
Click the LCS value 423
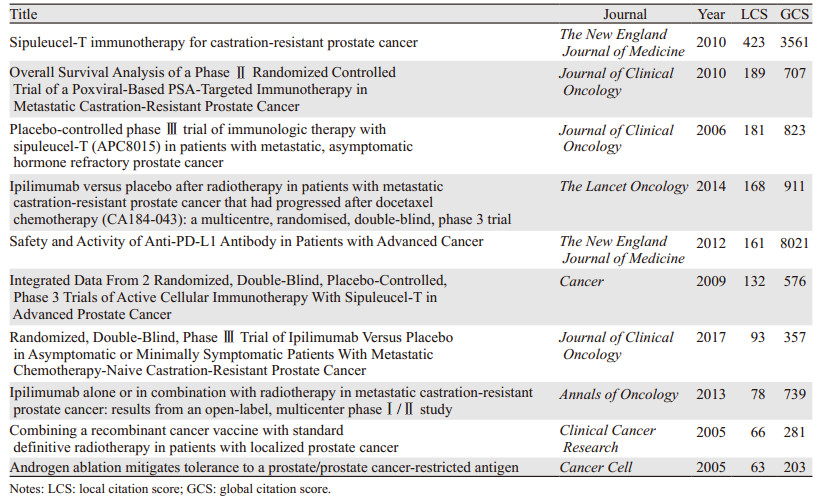click(x=754, y=43)
